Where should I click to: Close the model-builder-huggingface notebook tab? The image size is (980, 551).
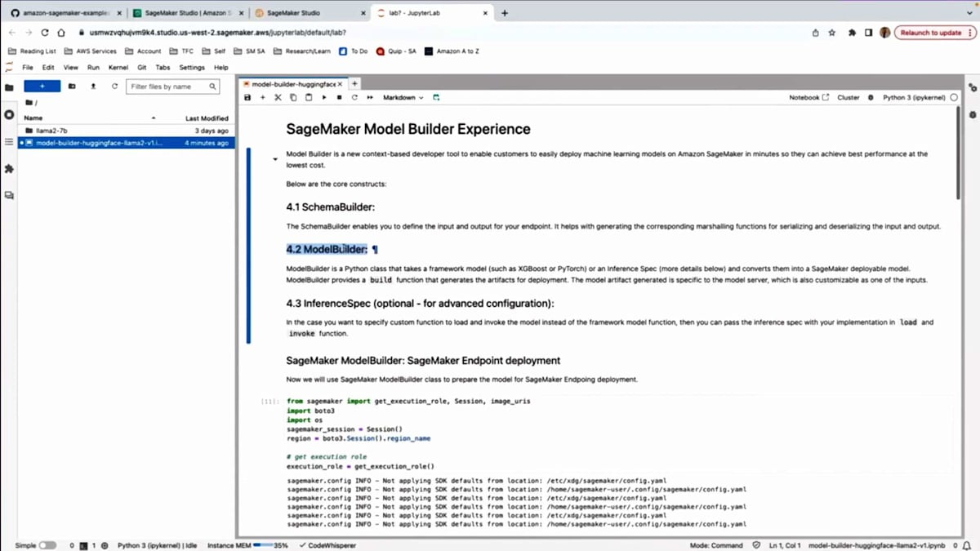tap(341, 83)
